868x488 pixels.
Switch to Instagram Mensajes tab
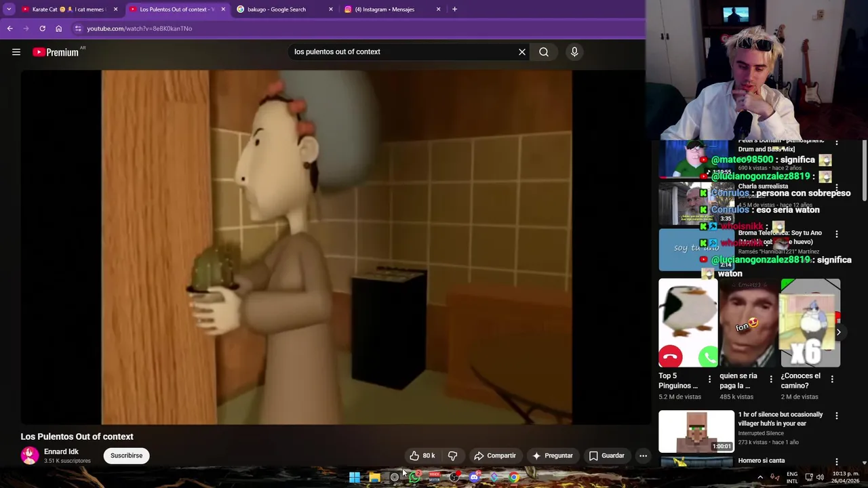[x=392, y=9]
